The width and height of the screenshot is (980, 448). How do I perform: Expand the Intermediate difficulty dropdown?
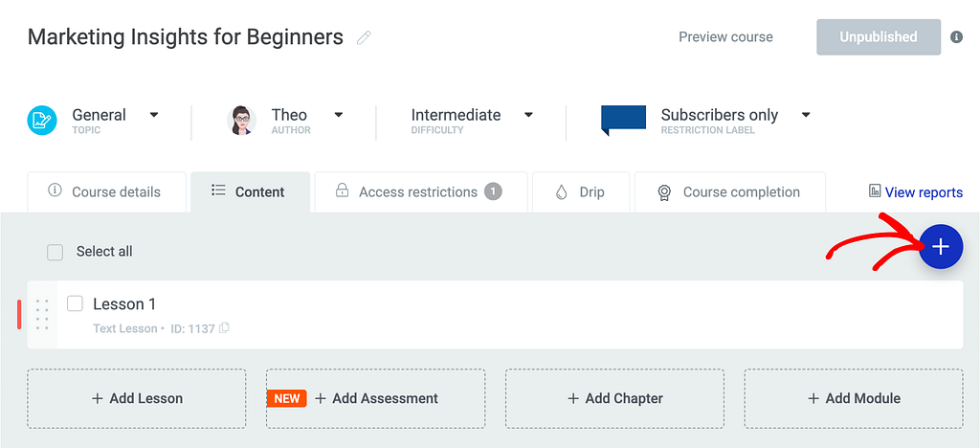point(528,115)
